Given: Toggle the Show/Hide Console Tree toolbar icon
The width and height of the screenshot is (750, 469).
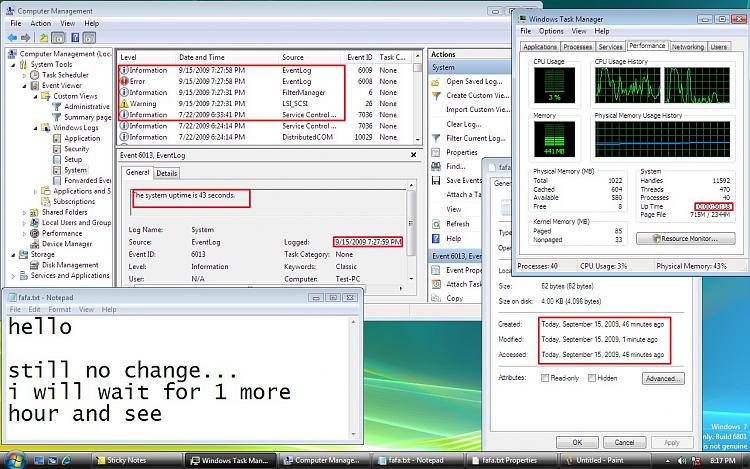Looking at the screenshot, I should coord(58,38).
